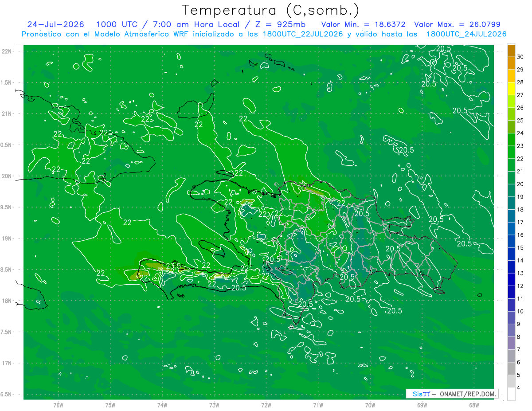Click the lime colorbar swatch between 26 and 27
This screenshot has width=532, height=411.
[512, 102]
